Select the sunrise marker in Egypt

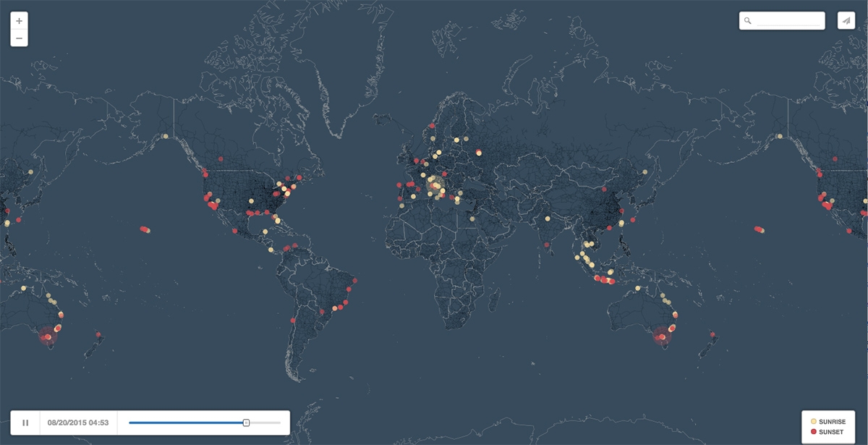coord(471,218)
